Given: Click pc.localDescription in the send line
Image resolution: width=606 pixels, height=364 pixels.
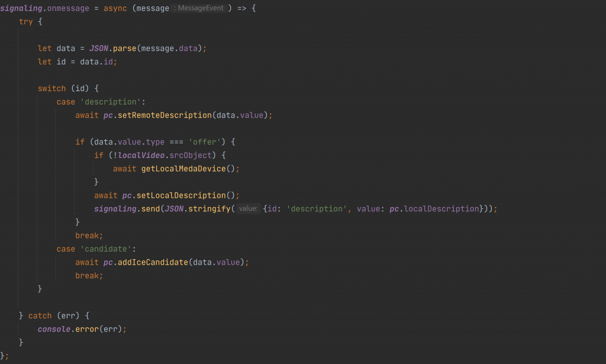Looking at the screenshot, I should pyautogui.click(x=434, y=209).
